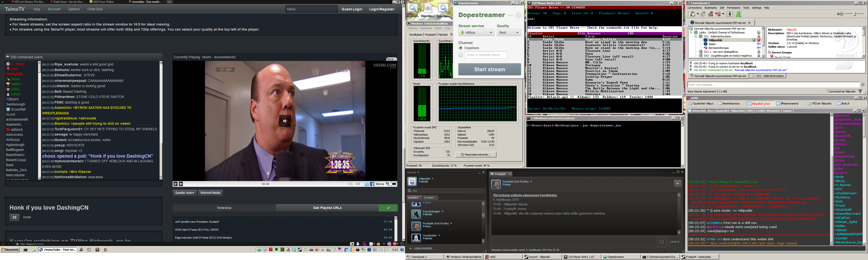Open the Stream service Hitbox dropdown

click(476, 33)
